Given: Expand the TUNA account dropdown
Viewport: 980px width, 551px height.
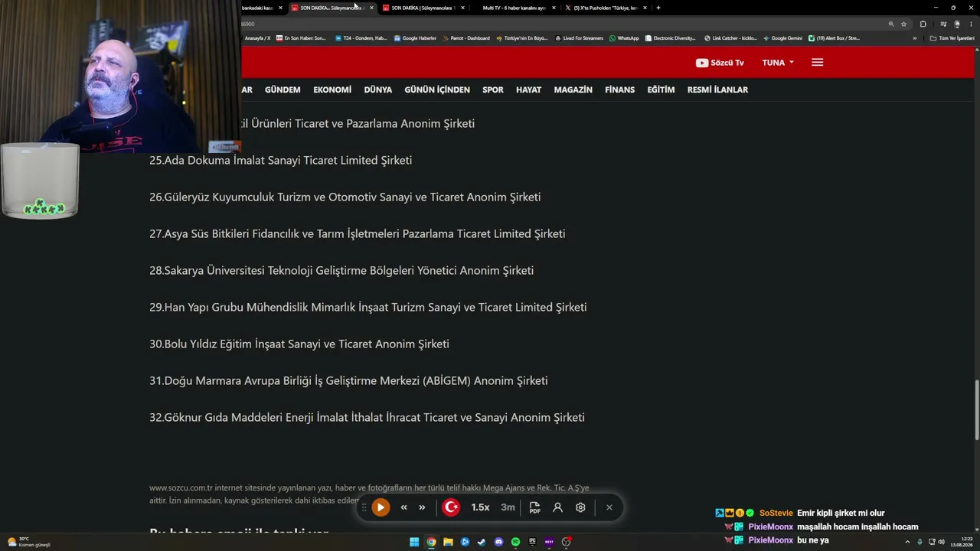Looking at the screenshot, I should [x=778, y=63].
